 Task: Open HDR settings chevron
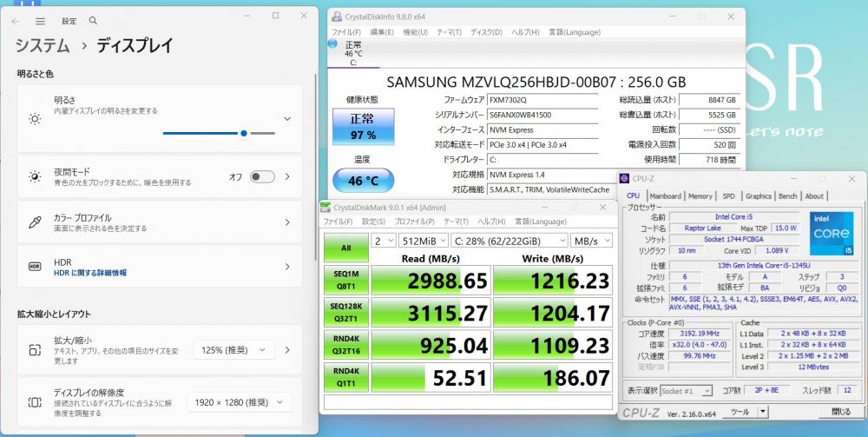coord(287,267)
